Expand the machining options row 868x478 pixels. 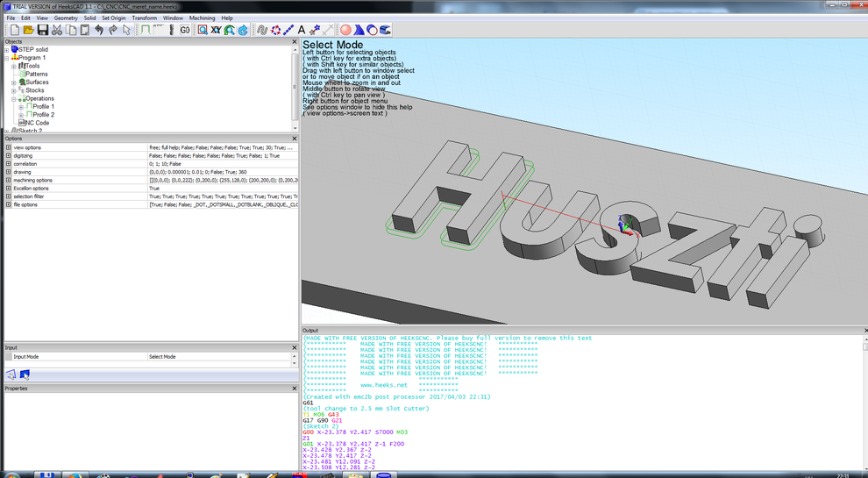9,180
